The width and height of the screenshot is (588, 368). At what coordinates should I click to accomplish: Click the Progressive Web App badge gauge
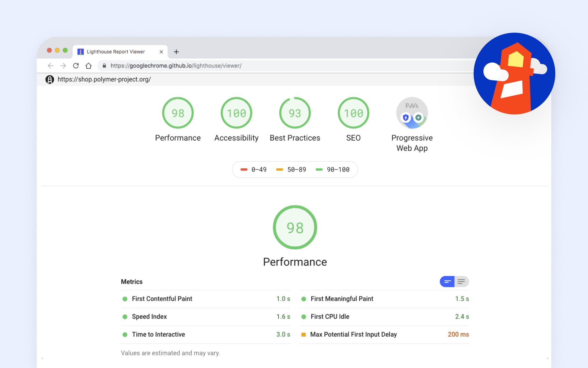coord(412,113)
